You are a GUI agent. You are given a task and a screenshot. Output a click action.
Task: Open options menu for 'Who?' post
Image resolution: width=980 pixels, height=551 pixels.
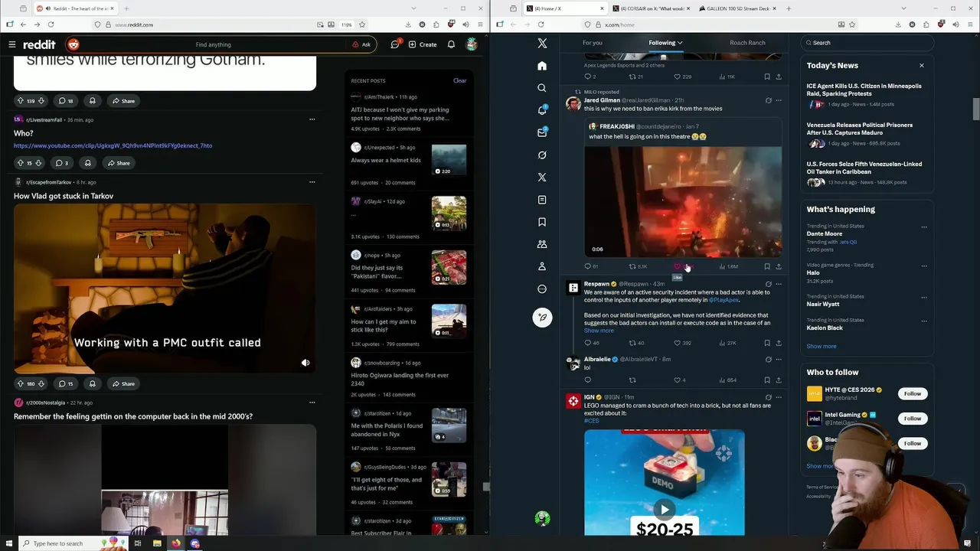pyautogui.click(x=312, y=119)
